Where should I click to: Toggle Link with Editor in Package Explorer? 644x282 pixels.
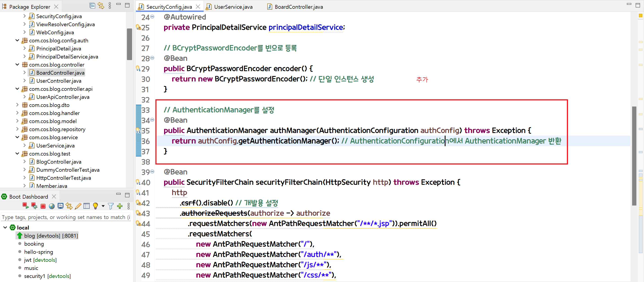pyautogui.click(x=101, y=6)
